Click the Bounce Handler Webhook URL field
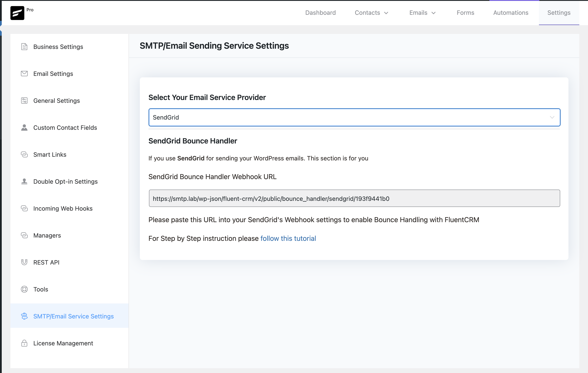 [354, 198]
